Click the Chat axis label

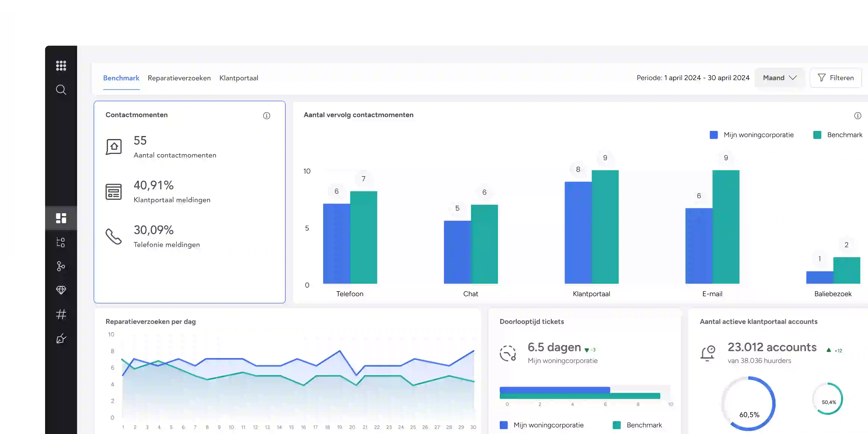pyautogui.click(x=471, y=294)
